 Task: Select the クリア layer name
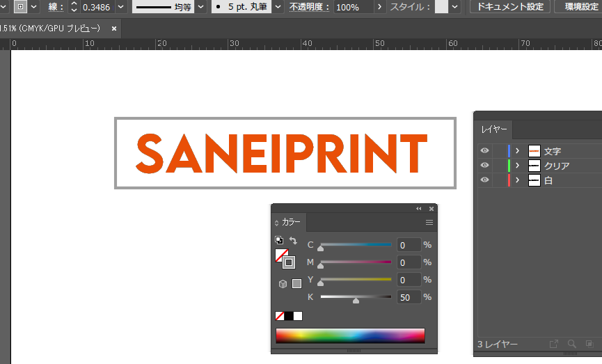557,166
